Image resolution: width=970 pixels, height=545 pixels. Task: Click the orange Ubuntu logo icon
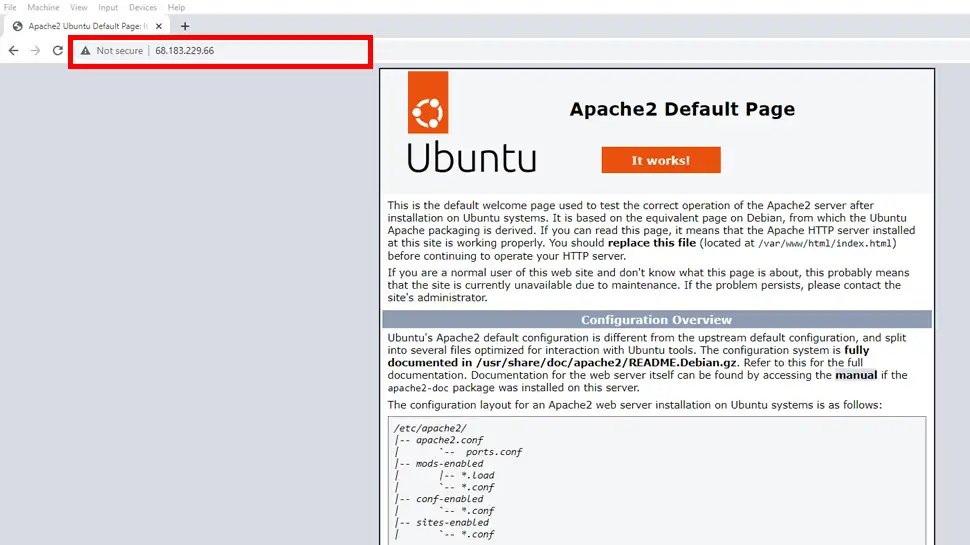[427, 102]
